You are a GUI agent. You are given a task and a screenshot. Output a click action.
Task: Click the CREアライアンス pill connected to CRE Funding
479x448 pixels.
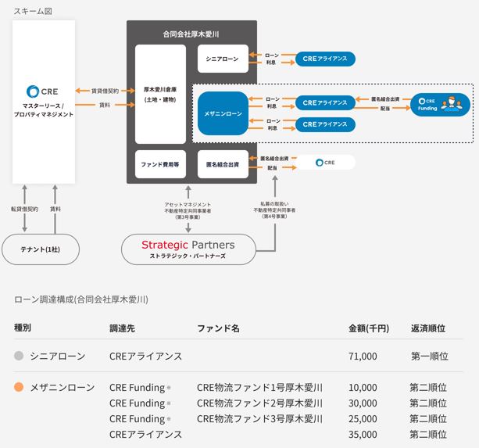pyautogui.click(x=325, y=102)
